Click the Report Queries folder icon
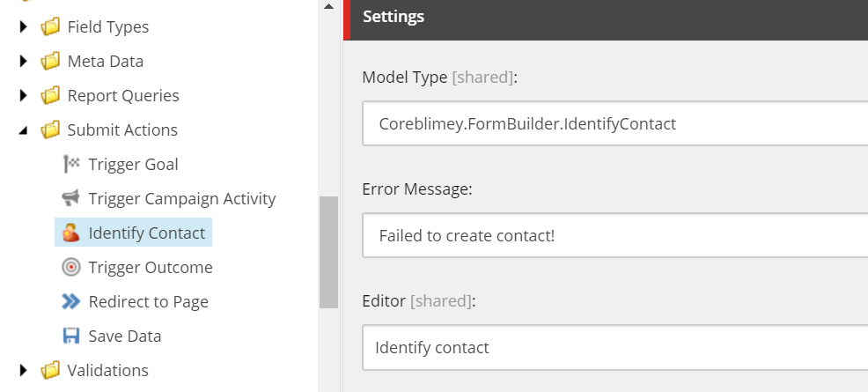Image resolution: width=868 pixels, height=392 pixels. [x=50, y=95]
